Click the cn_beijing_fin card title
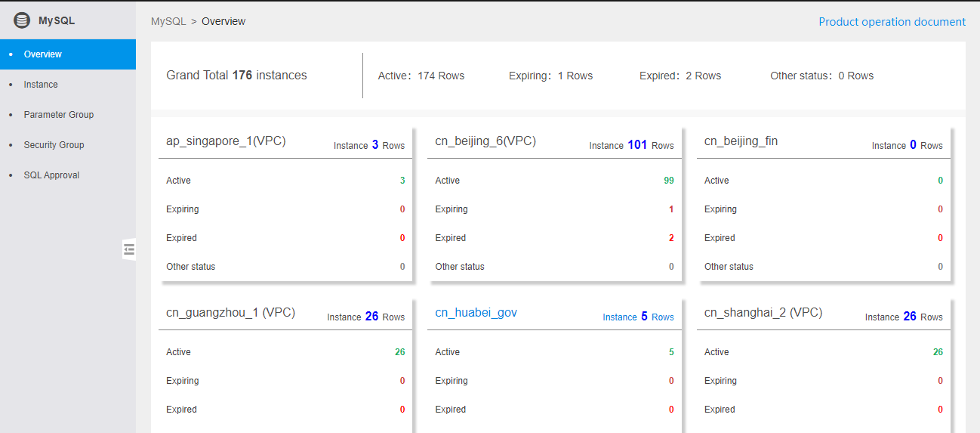The width and height of the screenshot is (980, 433). click(x=741, y=141)
